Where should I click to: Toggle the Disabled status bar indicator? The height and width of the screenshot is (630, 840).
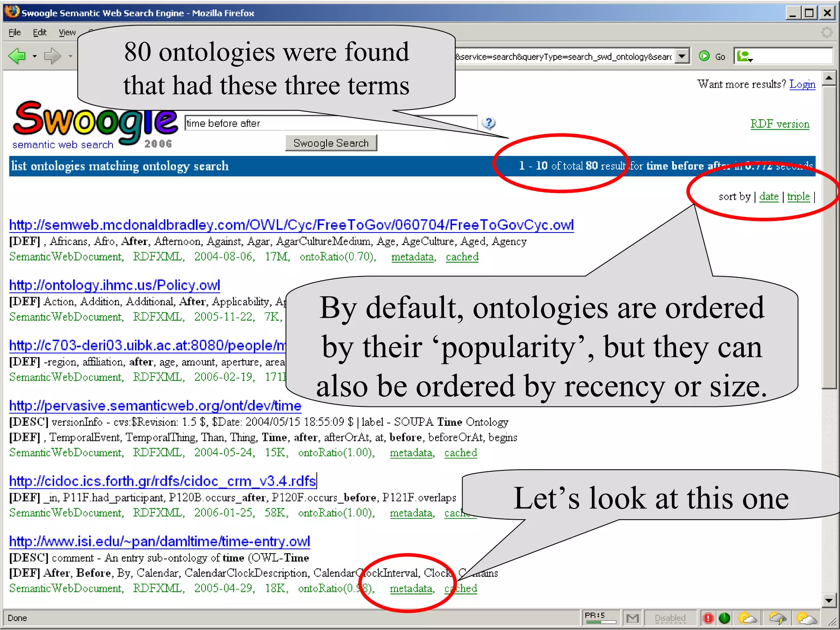coord(670,618)
